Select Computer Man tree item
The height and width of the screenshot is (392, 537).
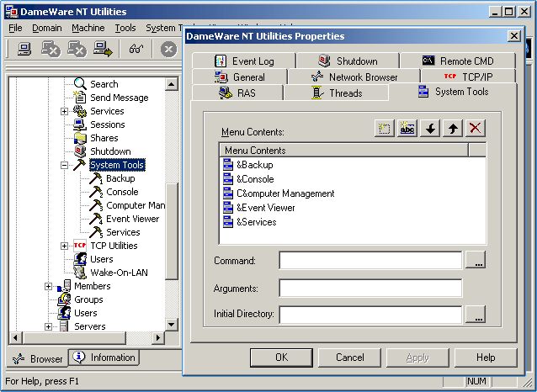(136, 205)
